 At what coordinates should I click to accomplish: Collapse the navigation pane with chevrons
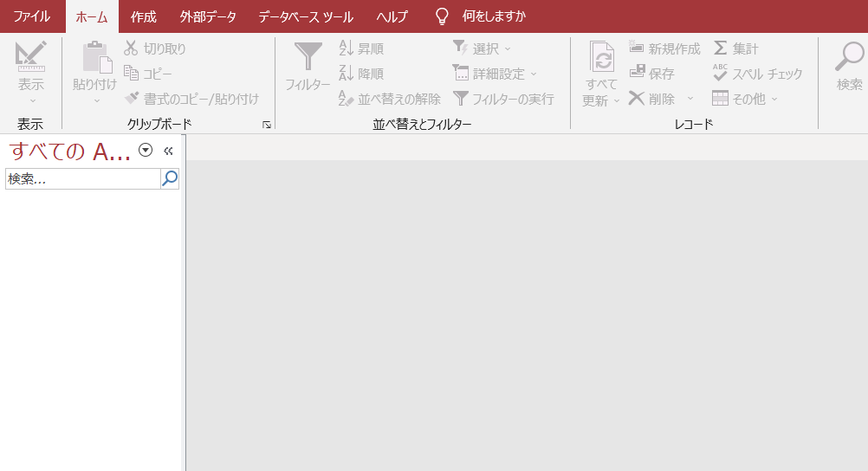tap(168, 151)
